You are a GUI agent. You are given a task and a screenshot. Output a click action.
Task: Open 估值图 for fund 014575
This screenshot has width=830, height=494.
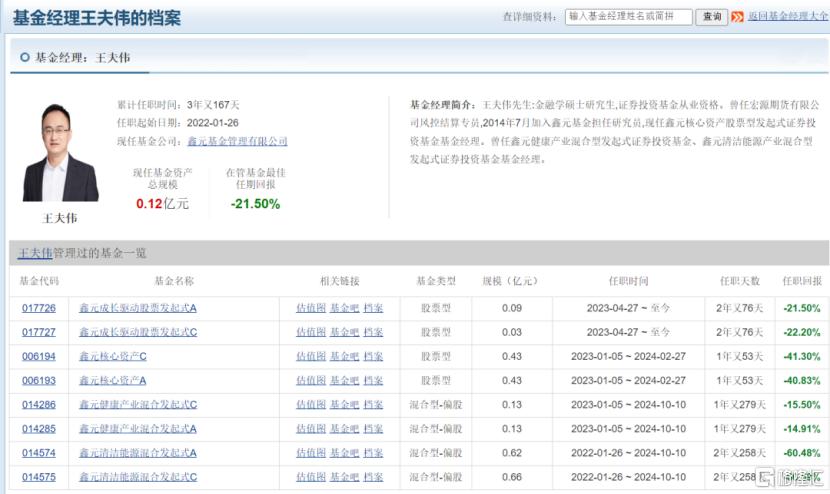pos(311,477)
